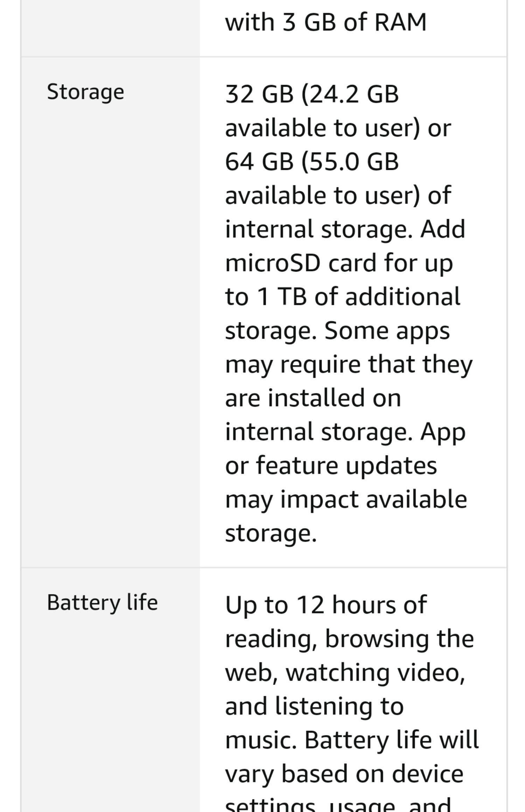Tap the "internal storage. Add" text line

point(345,229)
